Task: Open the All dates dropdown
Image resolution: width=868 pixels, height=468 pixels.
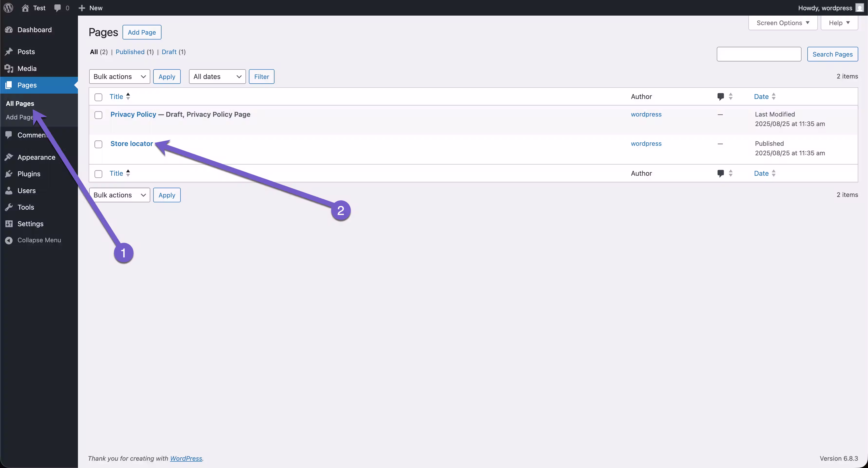Action: [217, 77]
